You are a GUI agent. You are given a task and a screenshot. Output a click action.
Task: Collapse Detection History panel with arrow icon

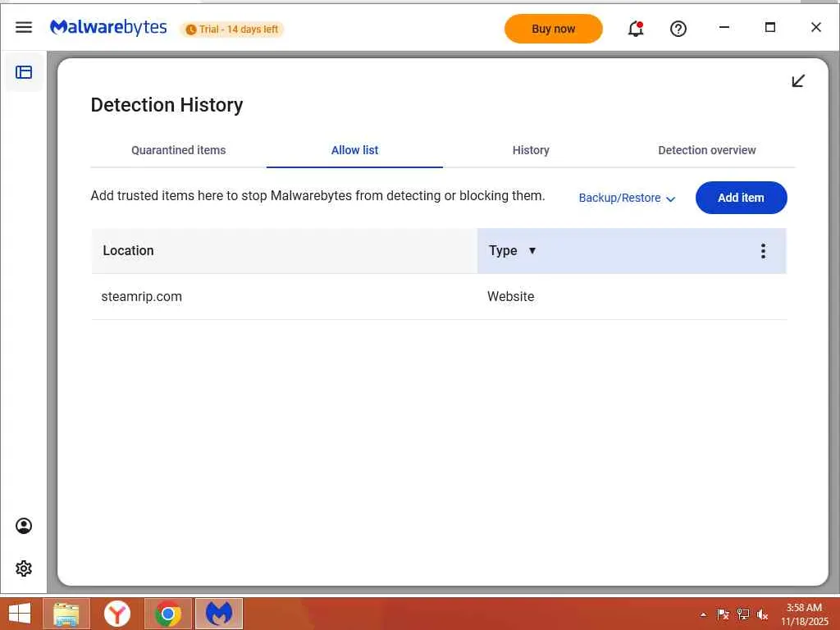[x=798, y=81]
